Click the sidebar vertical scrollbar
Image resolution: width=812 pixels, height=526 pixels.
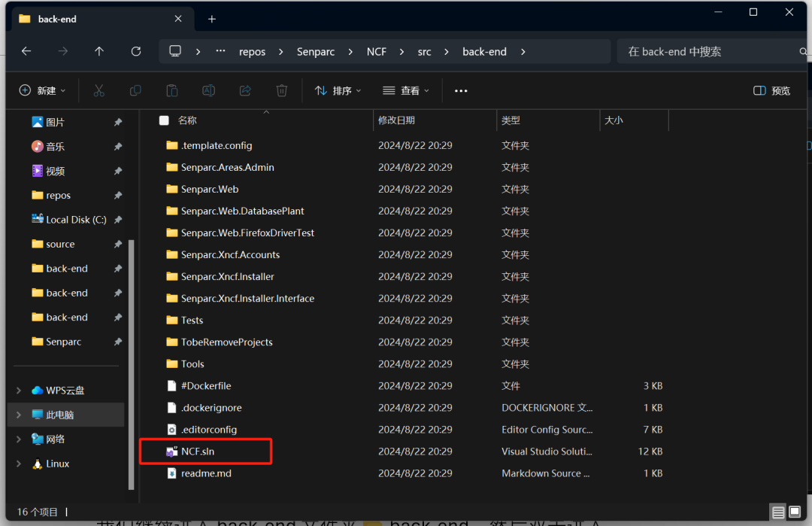pyautogui.click(x=131, y=364)
